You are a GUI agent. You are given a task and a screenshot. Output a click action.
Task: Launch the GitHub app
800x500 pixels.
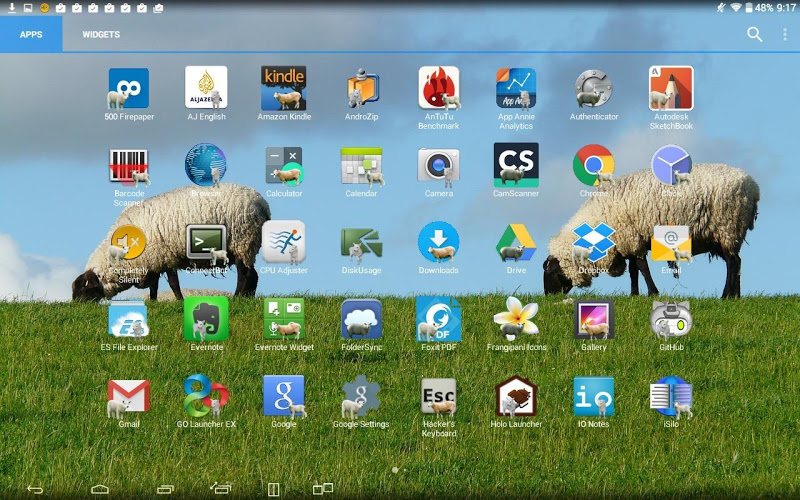671,319
